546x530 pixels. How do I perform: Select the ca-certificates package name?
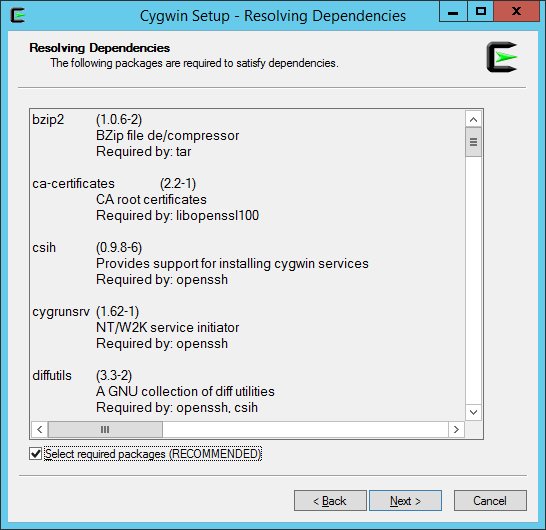(73, 184)
